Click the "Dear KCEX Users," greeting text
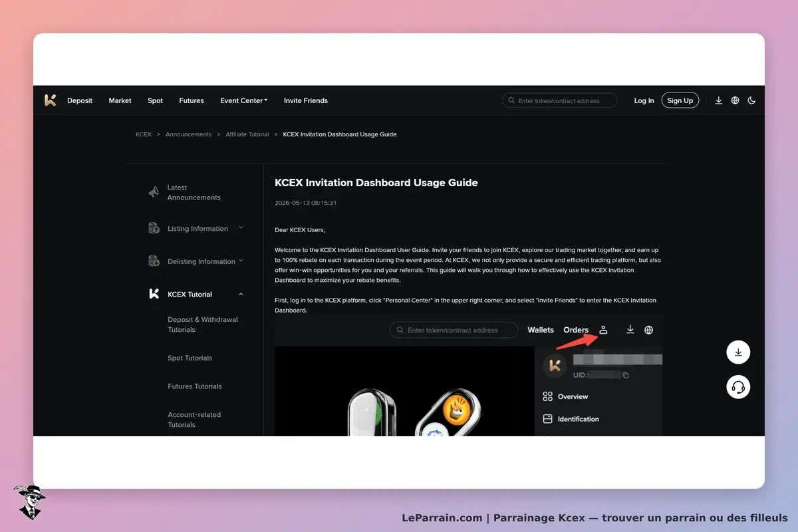This screenshot has width=798, height=532. tap(300, 230)
